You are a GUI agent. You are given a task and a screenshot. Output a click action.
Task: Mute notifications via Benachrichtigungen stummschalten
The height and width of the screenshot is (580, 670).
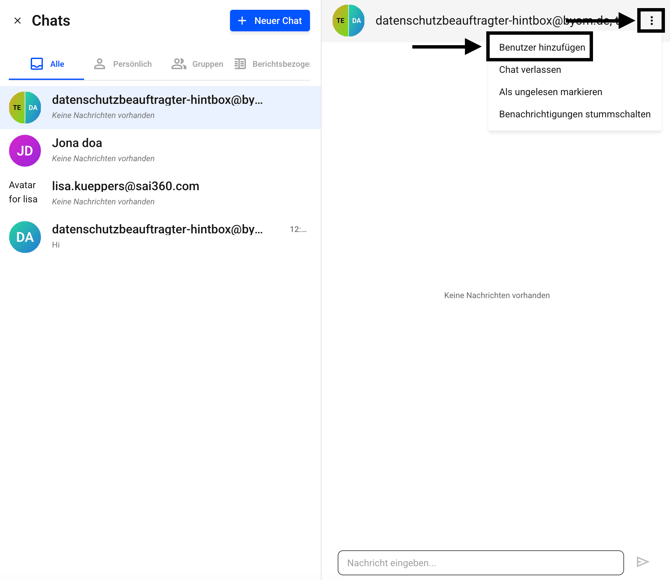pyautogui.click(x=574, y=114)
